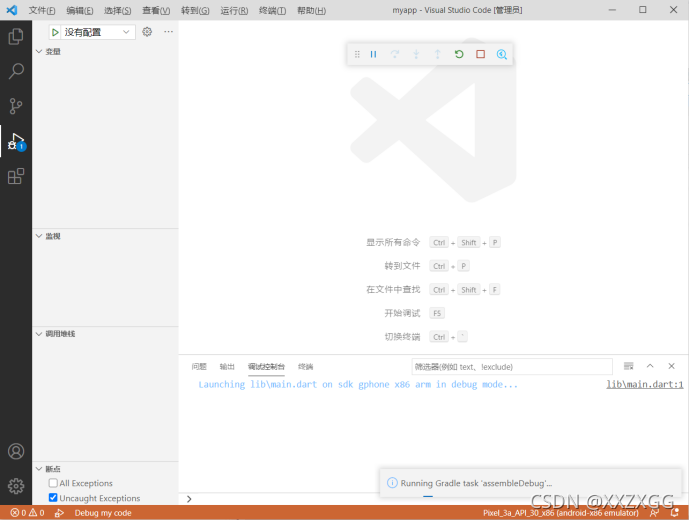
Task: Open the Source Control view
Action: (16, 106)
